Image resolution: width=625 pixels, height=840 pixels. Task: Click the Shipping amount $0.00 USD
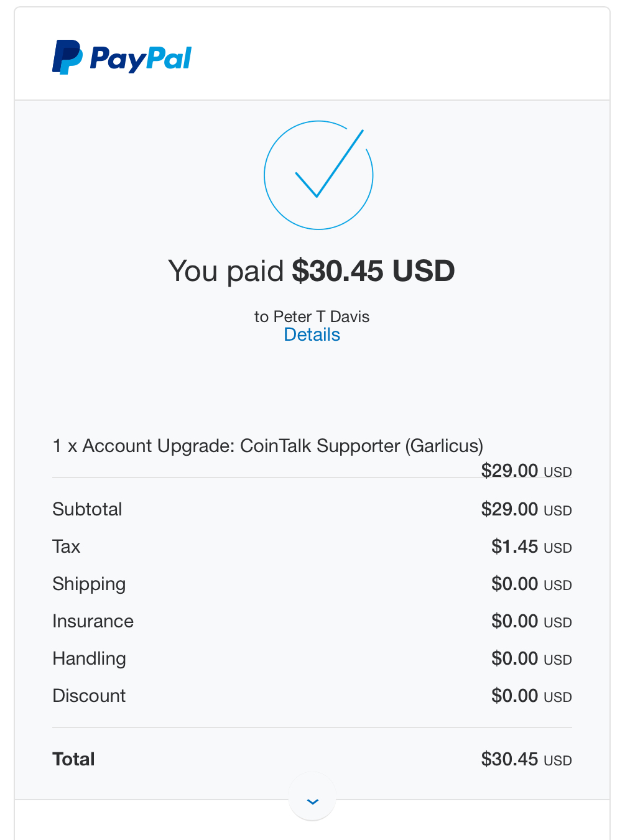[x=531, y=584]
